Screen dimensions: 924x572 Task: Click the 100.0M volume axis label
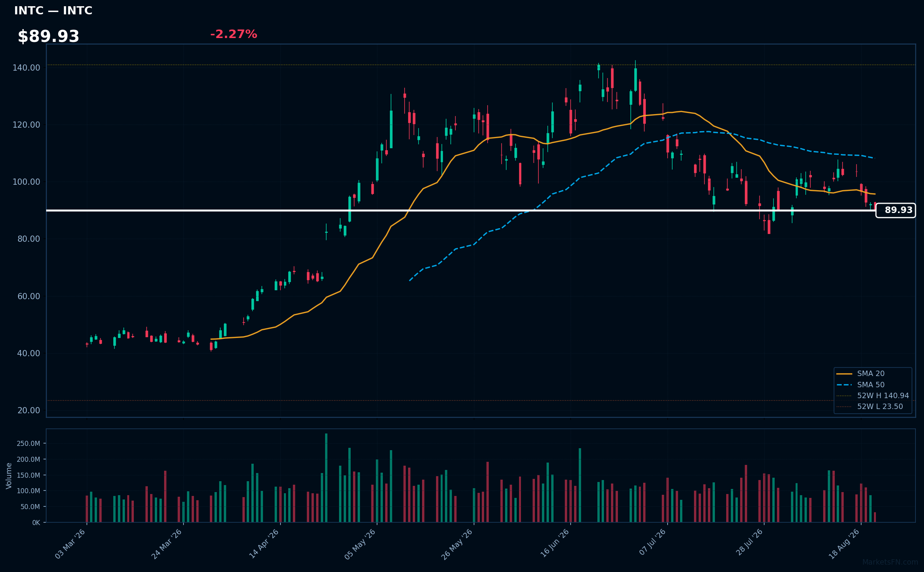click(x=28, y=491)
